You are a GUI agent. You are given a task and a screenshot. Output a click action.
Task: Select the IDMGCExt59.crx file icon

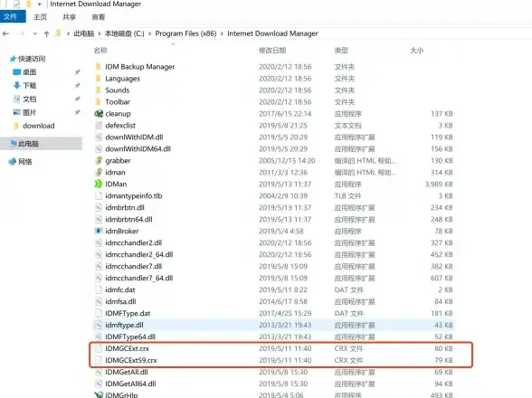(x=99, y=360)
